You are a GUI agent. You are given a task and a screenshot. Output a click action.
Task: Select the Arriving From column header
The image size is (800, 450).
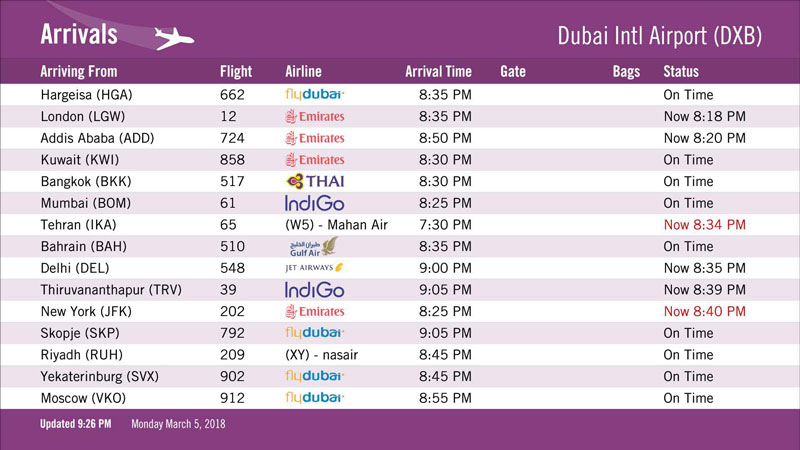pyautogui.click(x=79, y=71)
